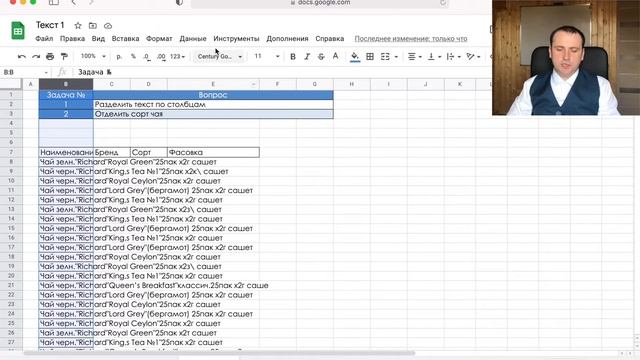Image resolution: width=640 pixels, height=360 pixels.
Task: Move document using folder icon
Action: pos(93,26)
